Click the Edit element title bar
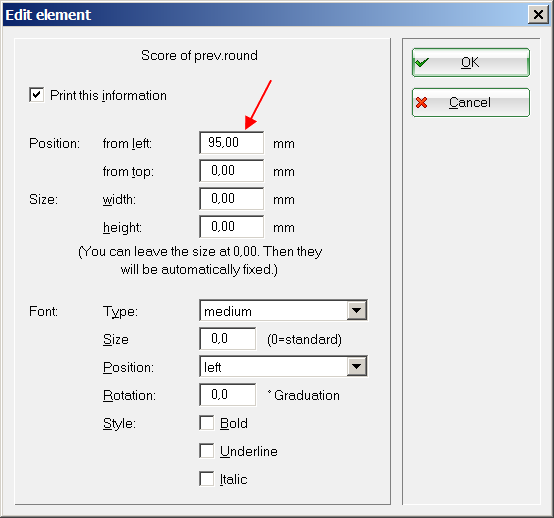 [x=265, y=15]
